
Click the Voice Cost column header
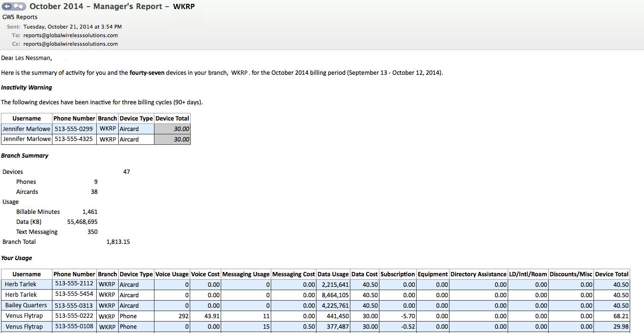[x=205, y=274]
